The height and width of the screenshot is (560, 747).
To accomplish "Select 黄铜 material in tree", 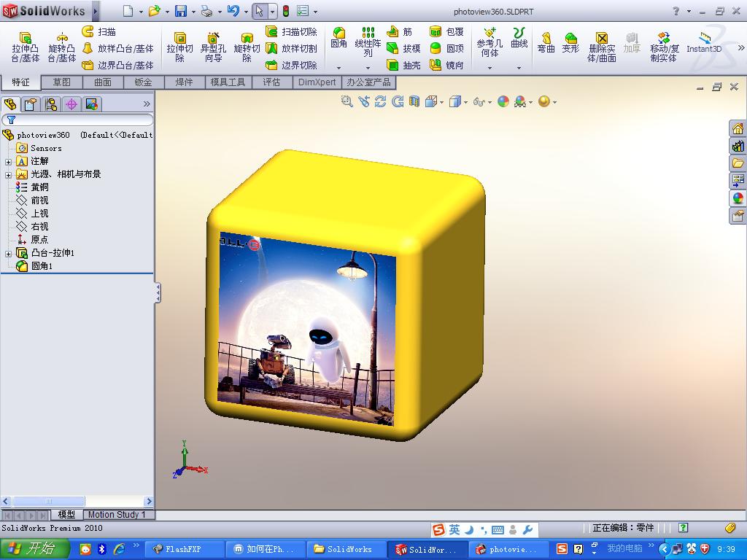I will [x=32, y=187].
